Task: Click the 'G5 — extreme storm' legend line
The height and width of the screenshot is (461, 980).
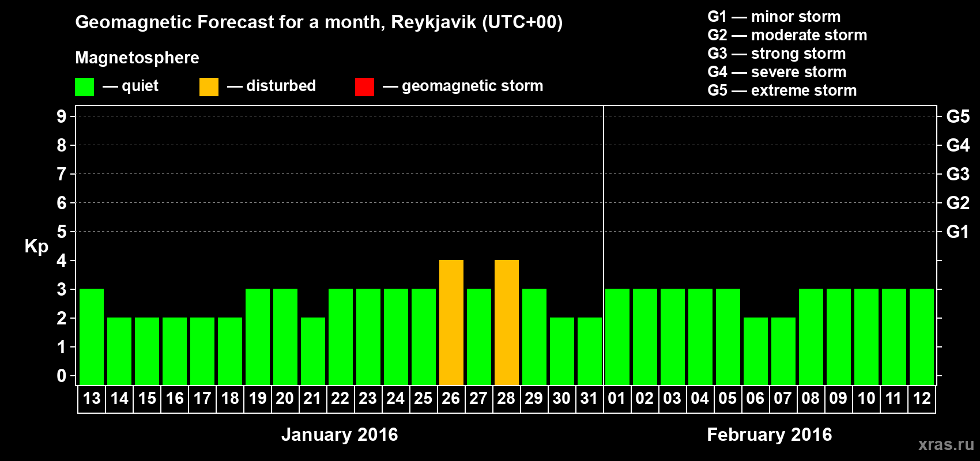Action: click(x=782, y=90)
